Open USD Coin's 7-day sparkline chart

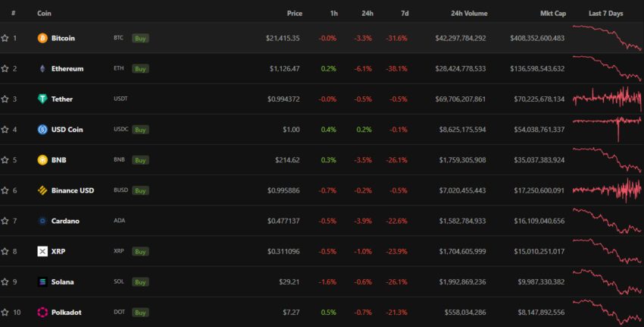point(607,129)
